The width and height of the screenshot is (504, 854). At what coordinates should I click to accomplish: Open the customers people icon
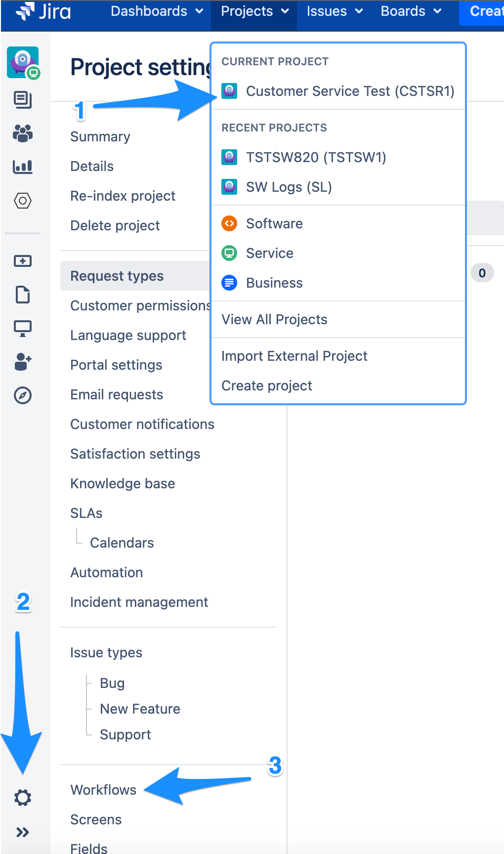click(x=23, y=133)
